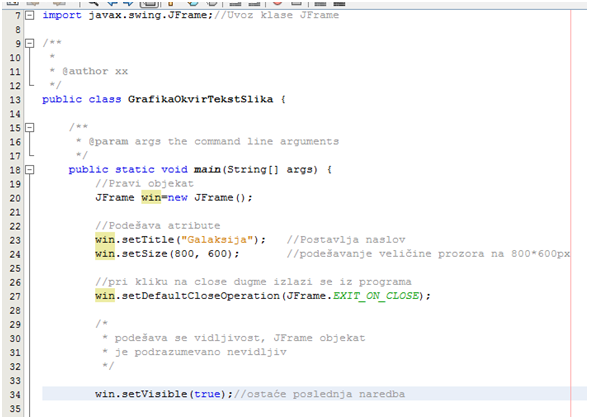Image resolution: width=589 pixels, height=419 pixels.
Task: Collapse the @param Javadoc fold at line 15
Action: click(29, 128)
